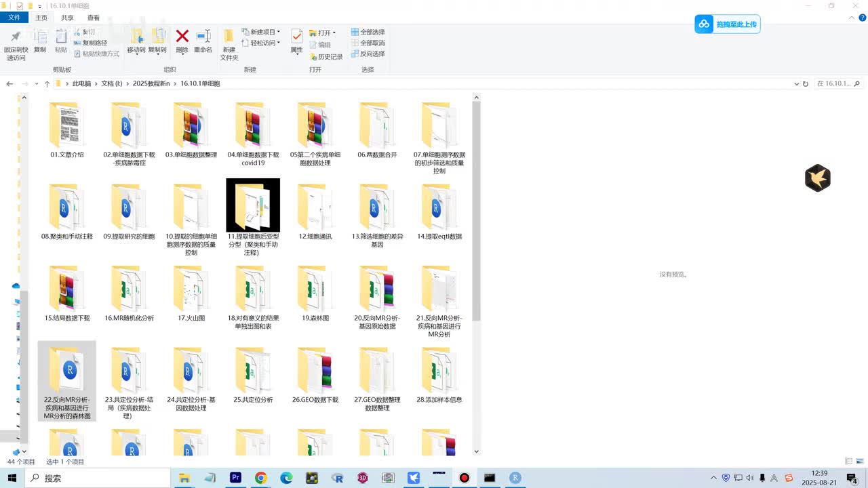Click the Back navigation arrow
This screenshot has height=488, width=868.
[x=9, y=84]
